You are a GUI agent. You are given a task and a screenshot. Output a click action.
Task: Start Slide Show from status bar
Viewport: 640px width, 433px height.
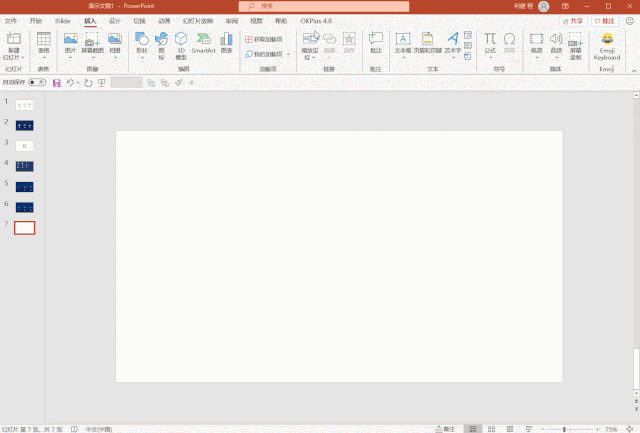click(x=529, y=429)
